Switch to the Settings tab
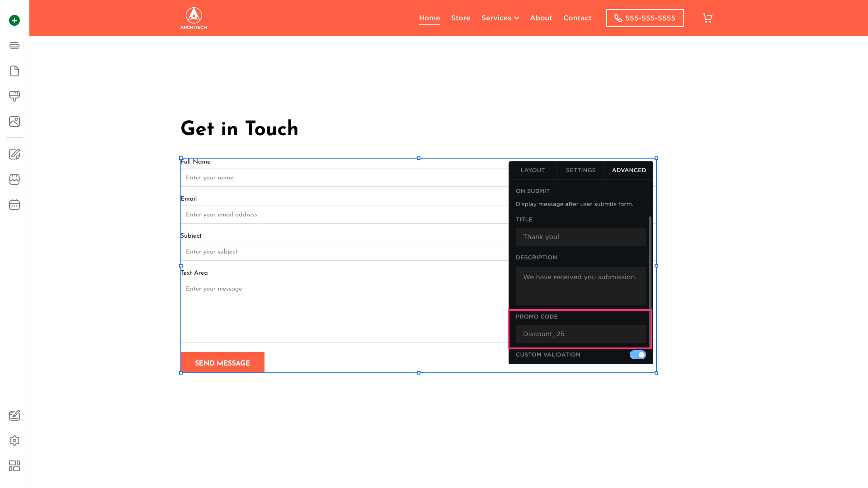The height and width of the screenshot is (488, 868). [580, 170]
